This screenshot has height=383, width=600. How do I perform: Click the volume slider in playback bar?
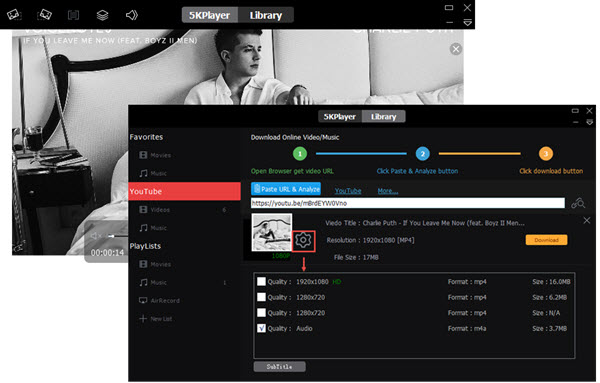[117, 236]
